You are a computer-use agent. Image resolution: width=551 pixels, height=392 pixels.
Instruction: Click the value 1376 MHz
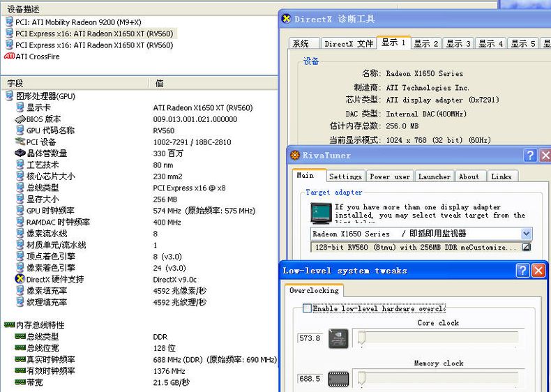pyautogui.click(x=169, y=371)
